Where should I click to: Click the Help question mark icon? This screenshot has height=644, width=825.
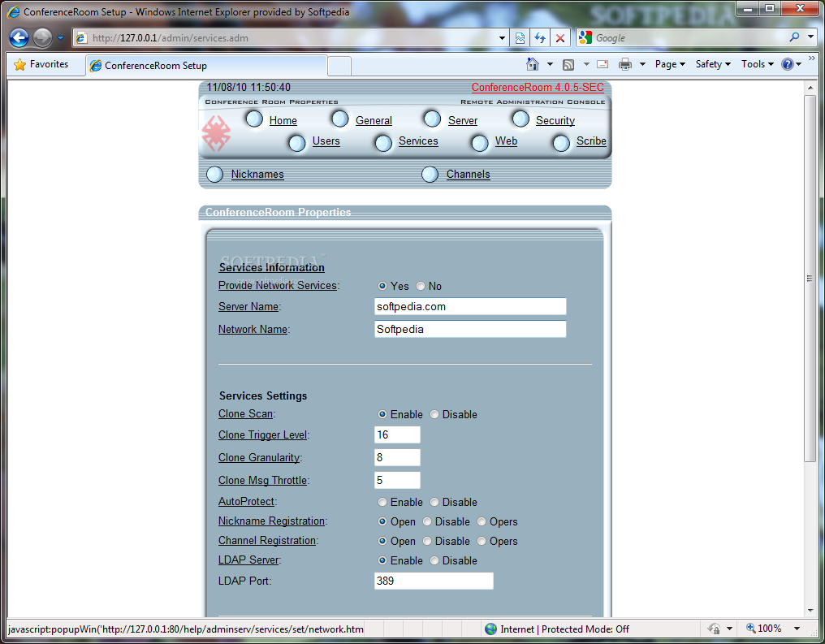pos(788,64)
